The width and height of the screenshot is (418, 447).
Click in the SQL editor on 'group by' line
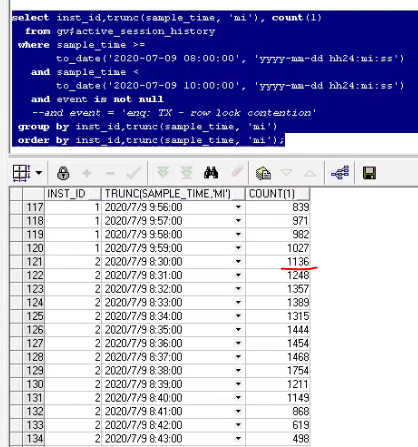[147, 127]
